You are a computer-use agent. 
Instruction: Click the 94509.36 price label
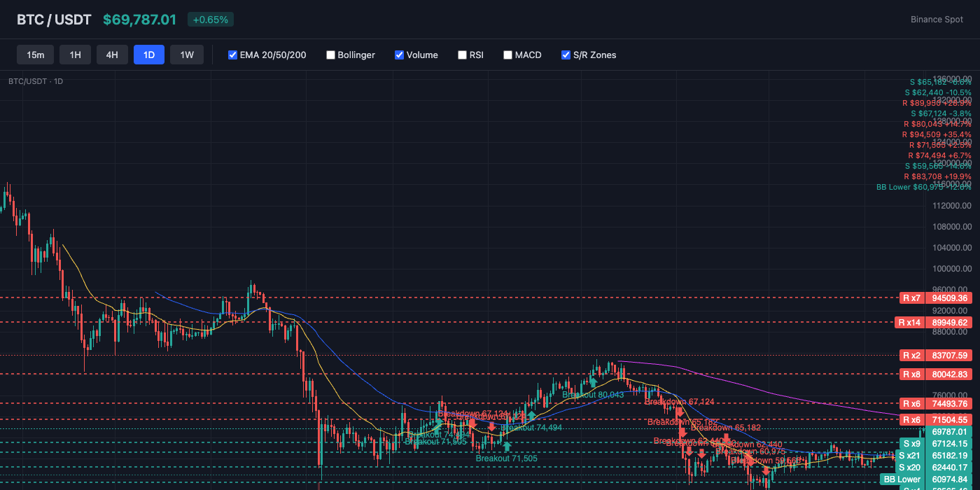point(949,297)
